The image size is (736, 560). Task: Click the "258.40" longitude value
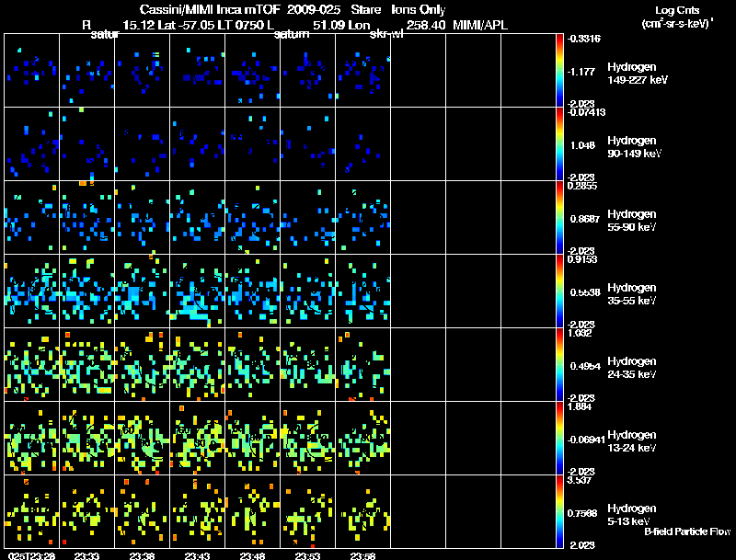coord(426,26)
